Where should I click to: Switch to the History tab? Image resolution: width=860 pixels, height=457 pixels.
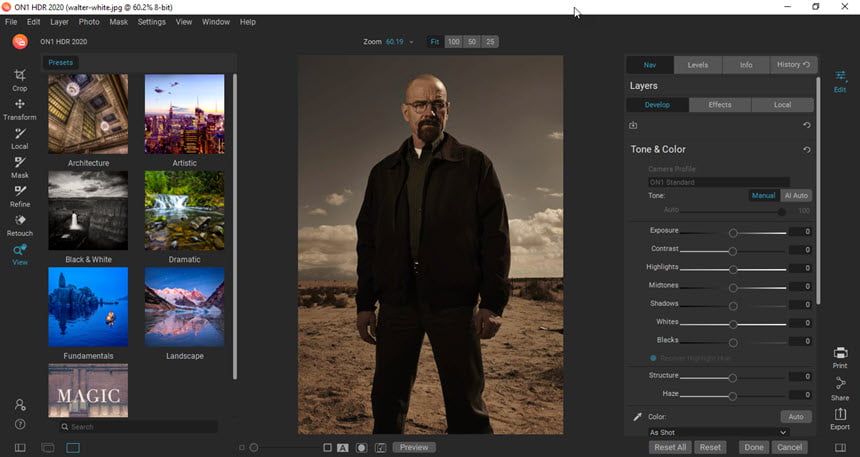(793, 65)
